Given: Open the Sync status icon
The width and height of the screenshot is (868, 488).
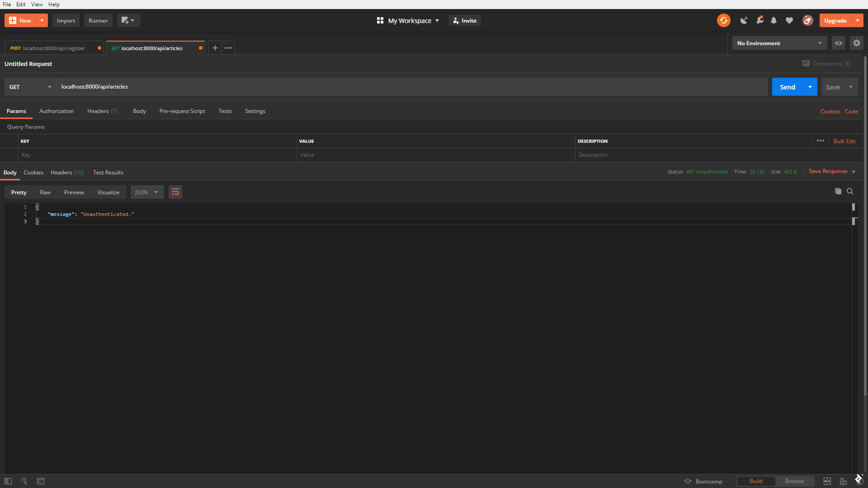Looking at the screenshot, I should coord(723,20).
